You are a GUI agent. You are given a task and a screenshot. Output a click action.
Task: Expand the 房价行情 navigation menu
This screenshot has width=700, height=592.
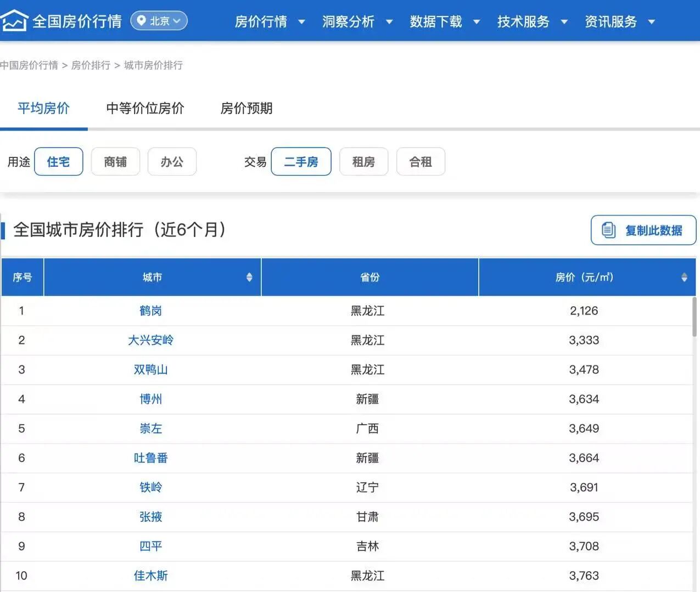[269, 21]
